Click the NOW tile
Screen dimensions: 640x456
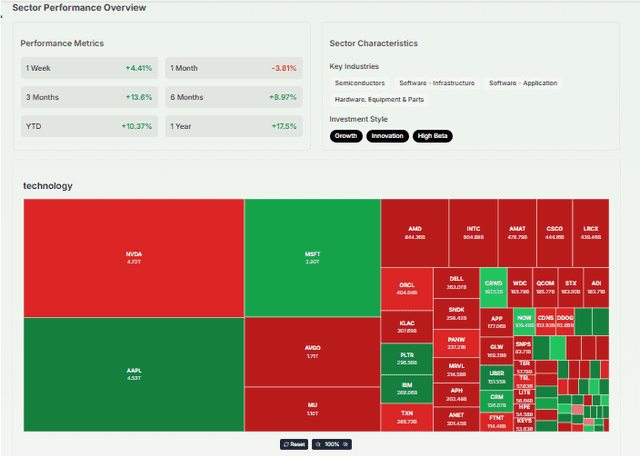click(x=524, y=322)
